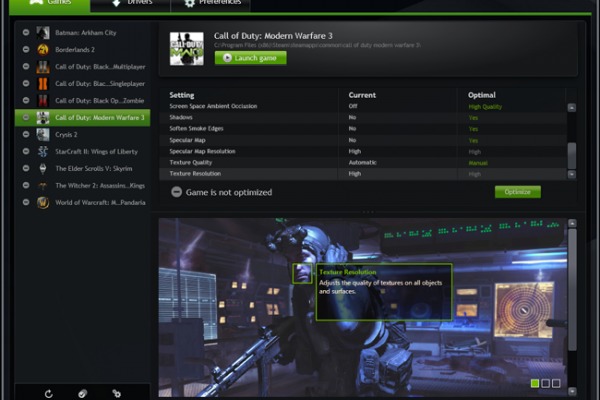Click the Batman: Arkham City game icon
The image size is (600, 400).
tap(43, 32)
